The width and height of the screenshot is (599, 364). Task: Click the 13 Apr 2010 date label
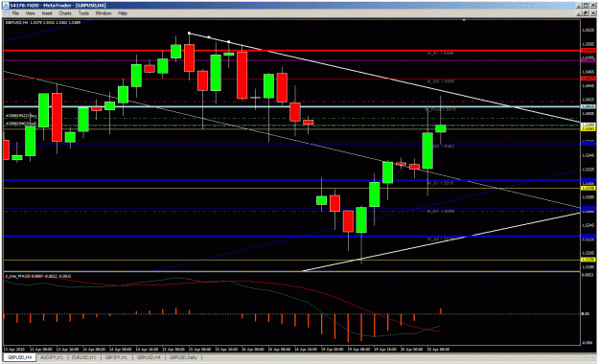[13, 349]
